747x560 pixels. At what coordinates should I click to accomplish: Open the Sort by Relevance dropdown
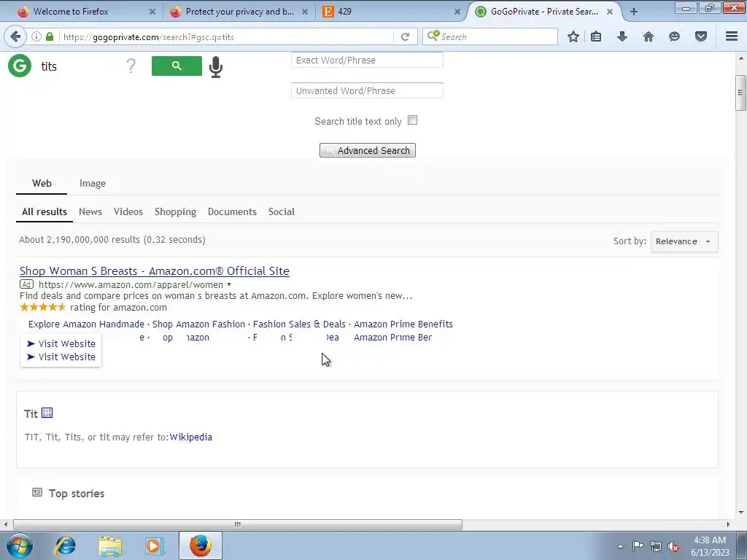pyautogui.click(x=684, y=241)
